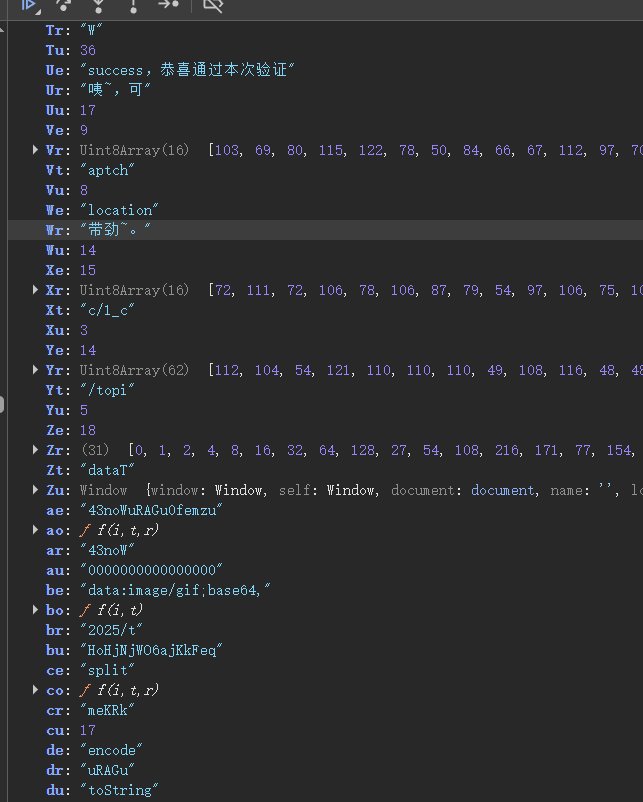
Task: Expand the bo function f(i, t)
Action: tap(35, 610)
